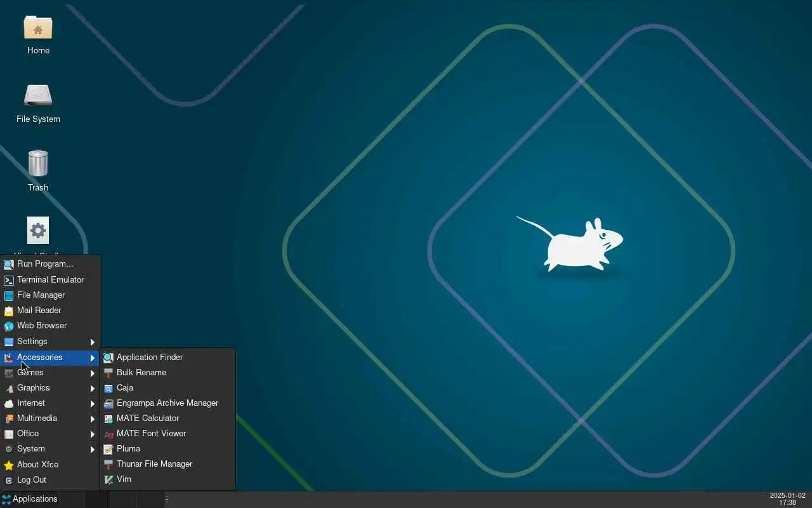Click the Bulk Rename label
This screenshot has height=508, width=812.
click(141, 373)
